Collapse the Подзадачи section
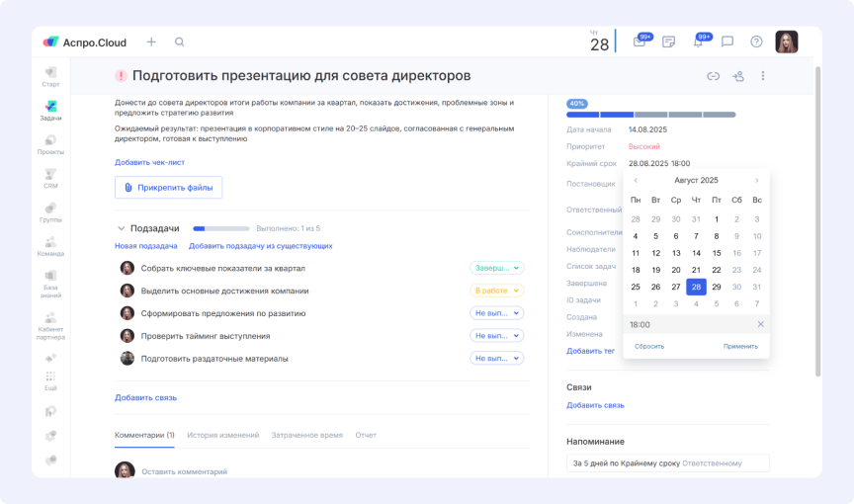The image size is (854, 504). coord(122,228)
